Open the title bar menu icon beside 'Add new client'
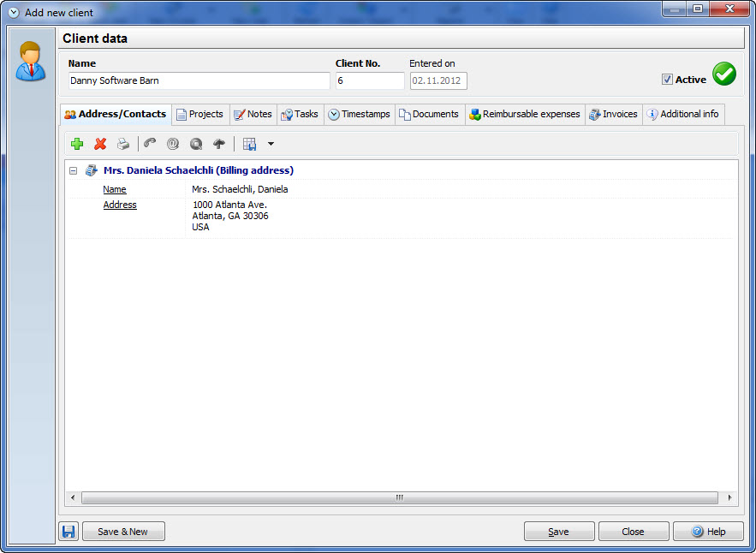756x553 pixels. point(14,13)
